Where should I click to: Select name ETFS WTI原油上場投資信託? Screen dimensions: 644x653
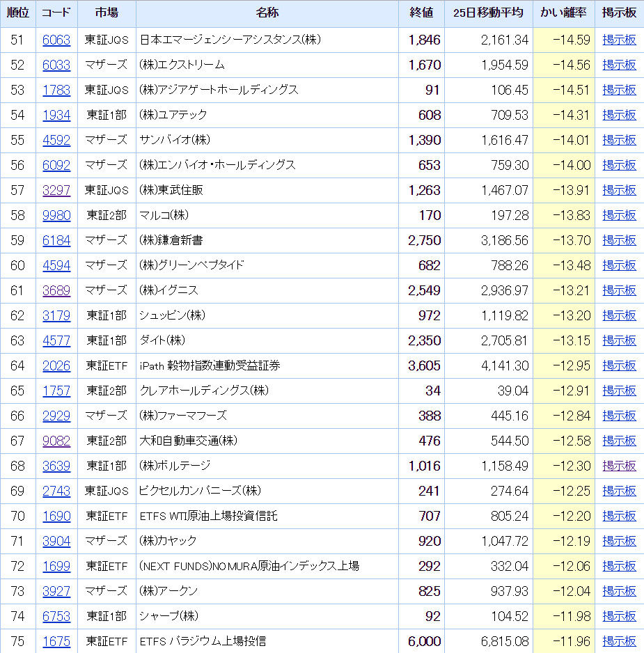click(208, 516)
